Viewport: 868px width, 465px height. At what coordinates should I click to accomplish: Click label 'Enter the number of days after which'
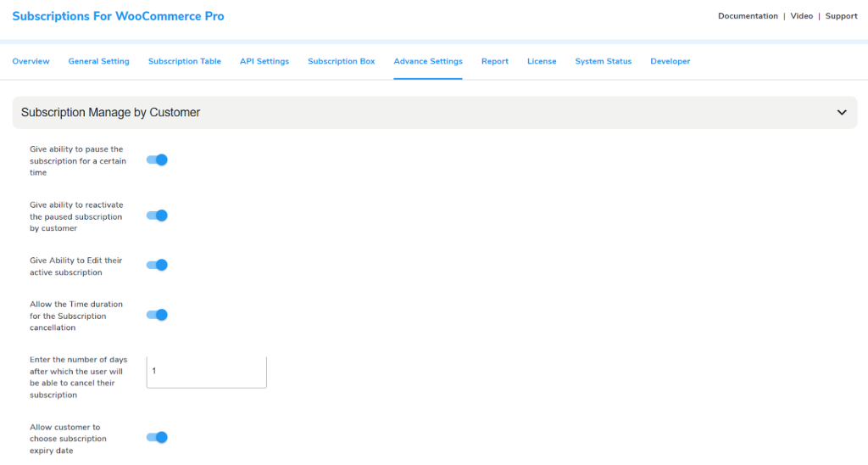(79, 378)
